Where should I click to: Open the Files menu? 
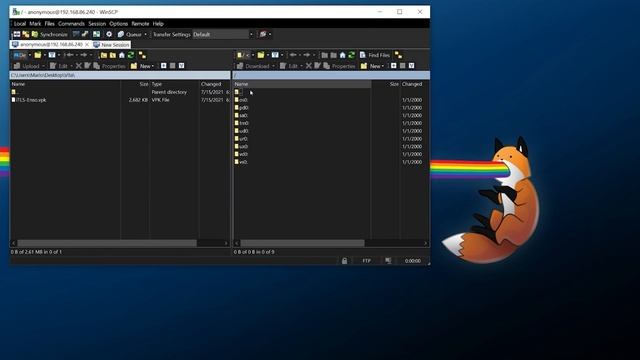pyautogui.click(x=49, y=24)
